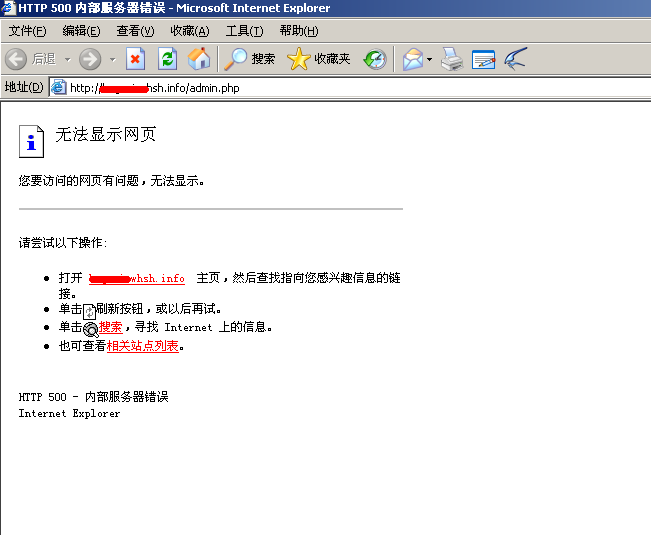Expand the Mail options dropdown arrow
The image size is (651, 535).
[x=430, y=59]
